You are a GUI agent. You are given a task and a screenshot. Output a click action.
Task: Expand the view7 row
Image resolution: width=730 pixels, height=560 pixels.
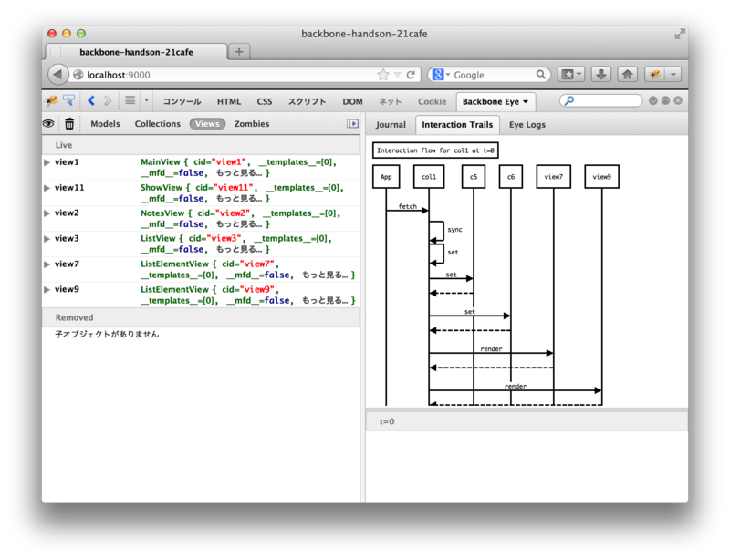click(x=47, y=264)
